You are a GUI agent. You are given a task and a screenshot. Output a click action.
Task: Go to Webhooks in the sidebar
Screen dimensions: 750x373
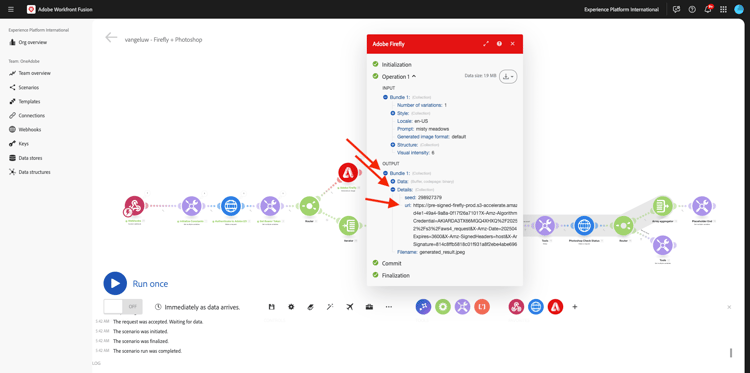(30, 130)
